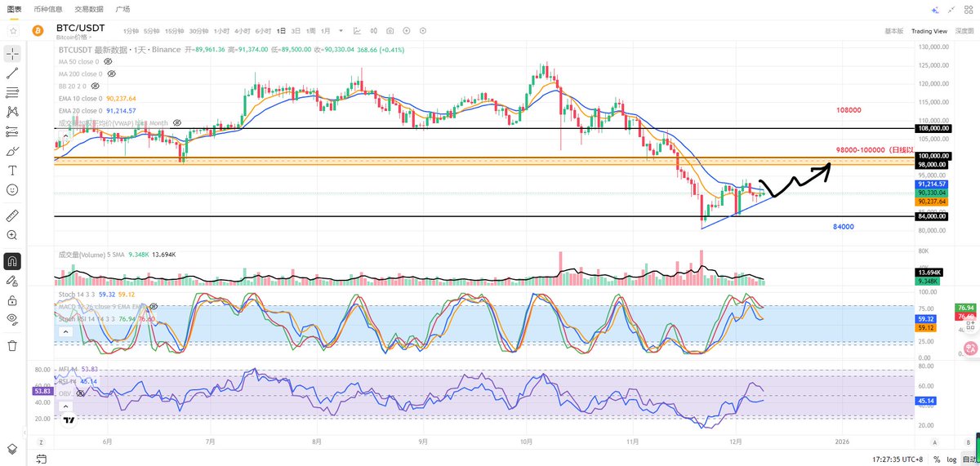The width and height of the screenshot is (980, 466).
Task: Switch to the 交易数据 tab
Action: click(89, 9)
